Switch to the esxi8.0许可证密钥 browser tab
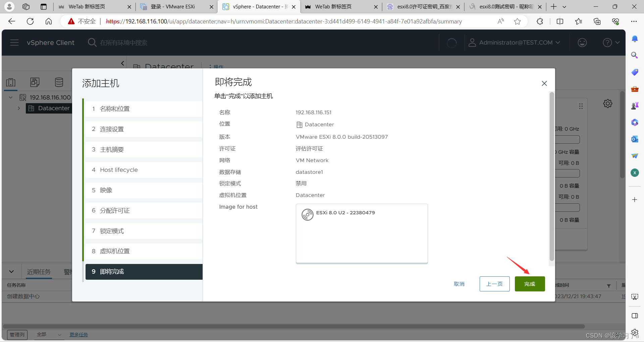 423,7
